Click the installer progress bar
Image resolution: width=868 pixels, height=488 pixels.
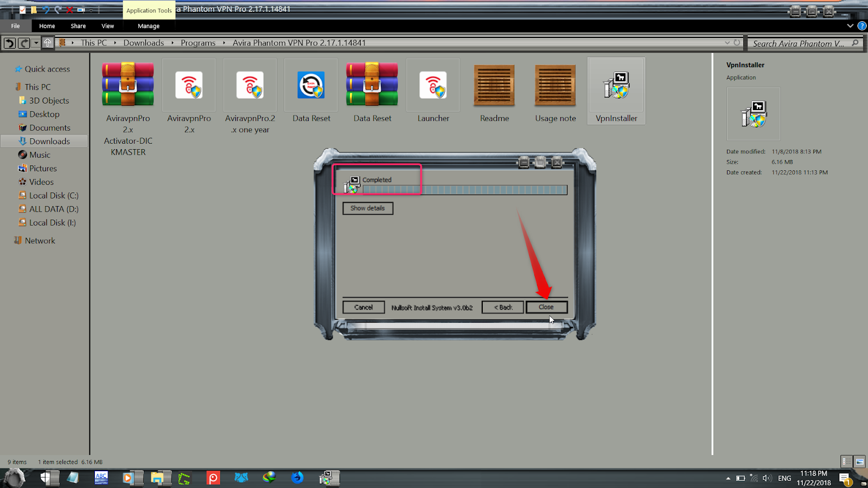click(x=465, y=190)
